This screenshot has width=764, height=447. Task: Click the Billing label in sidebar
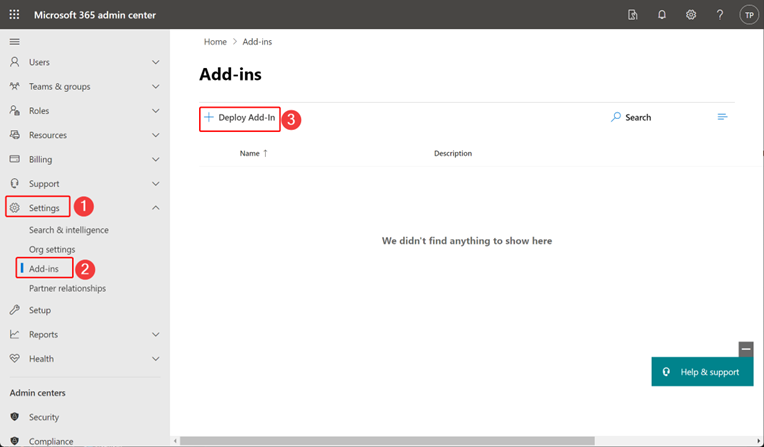coord(40,159)
